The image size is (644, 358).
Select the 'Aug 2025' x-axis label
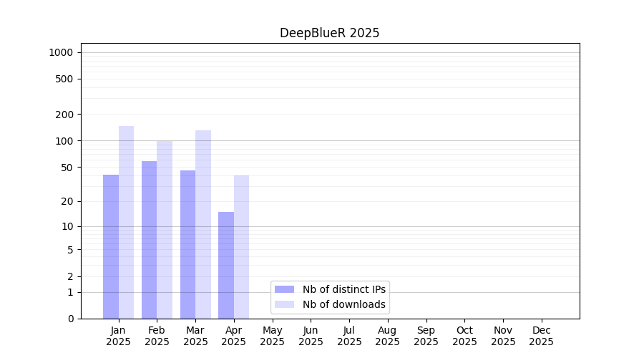tap(387, 336)
